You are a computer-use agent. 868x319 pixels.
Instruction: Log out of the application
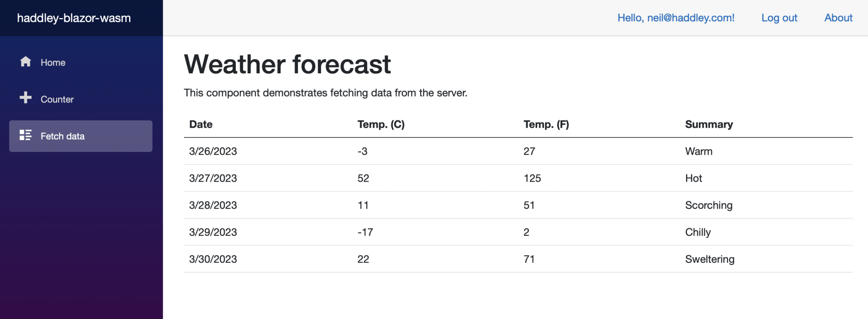[x=779, y=18]
